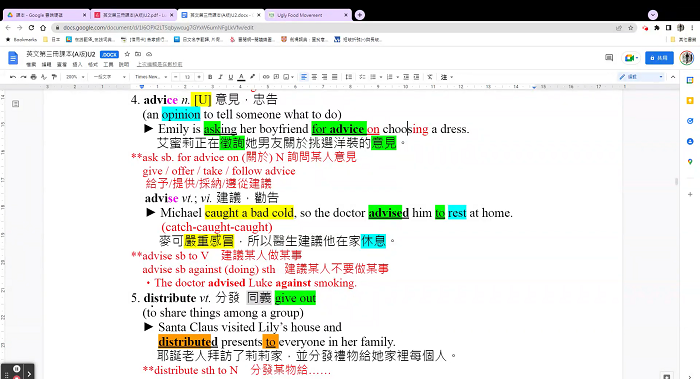Image resolution: width=700 pixels, height=379 pixels.
Task: Open a new browser tab
Action: click(360, 15)
